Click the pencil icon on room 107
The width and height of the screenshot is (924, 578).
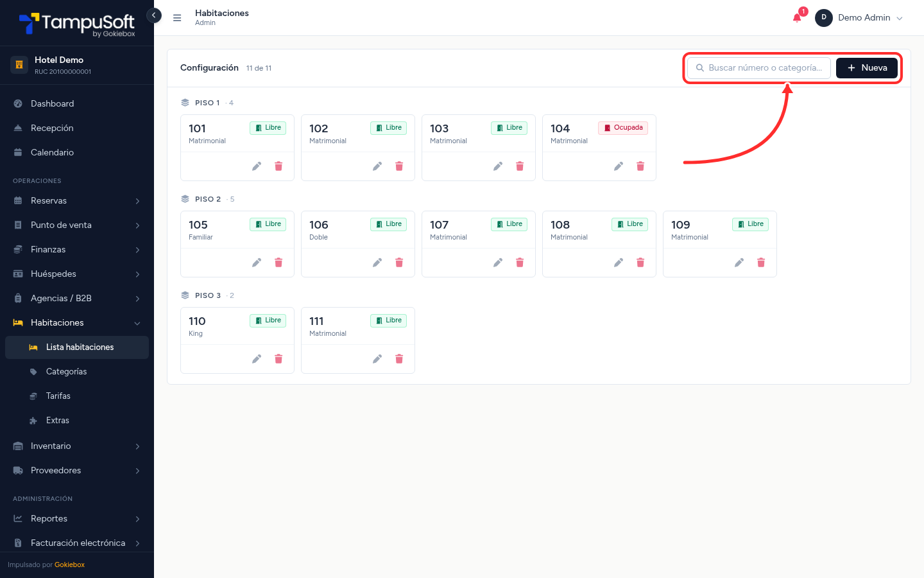tap(498, 263)
